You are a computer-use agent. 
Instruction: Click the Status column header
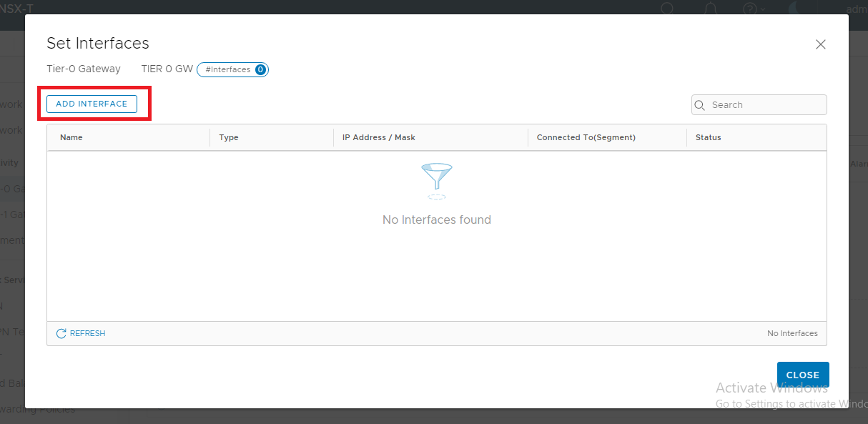(709, 137)
